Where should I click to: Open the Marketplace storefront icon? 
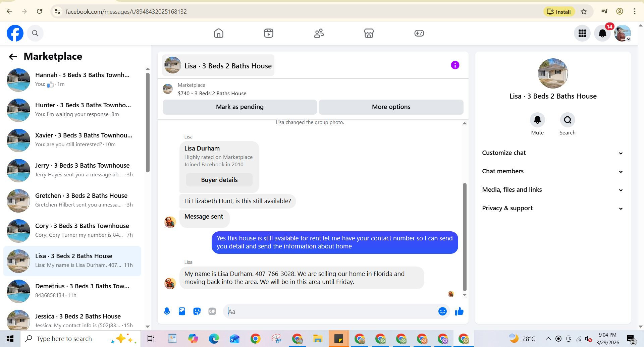pyautogui.click(x=369, y=33)
